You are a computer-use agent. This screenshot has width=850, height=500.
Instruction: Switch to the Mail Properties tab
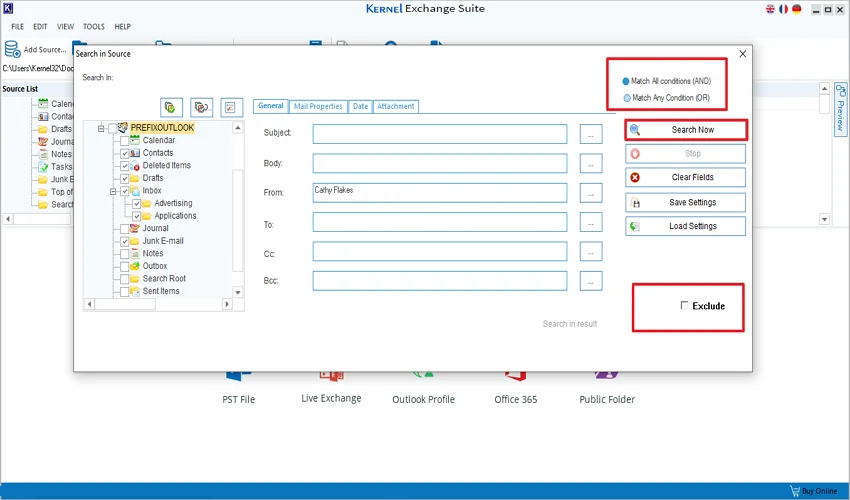[318, 106]
